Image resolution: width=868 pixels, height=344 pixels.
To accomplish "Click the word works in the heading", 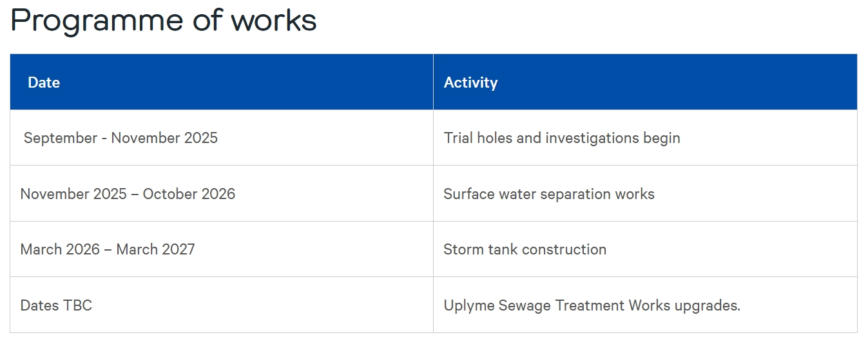I will (x=274, y=21).
